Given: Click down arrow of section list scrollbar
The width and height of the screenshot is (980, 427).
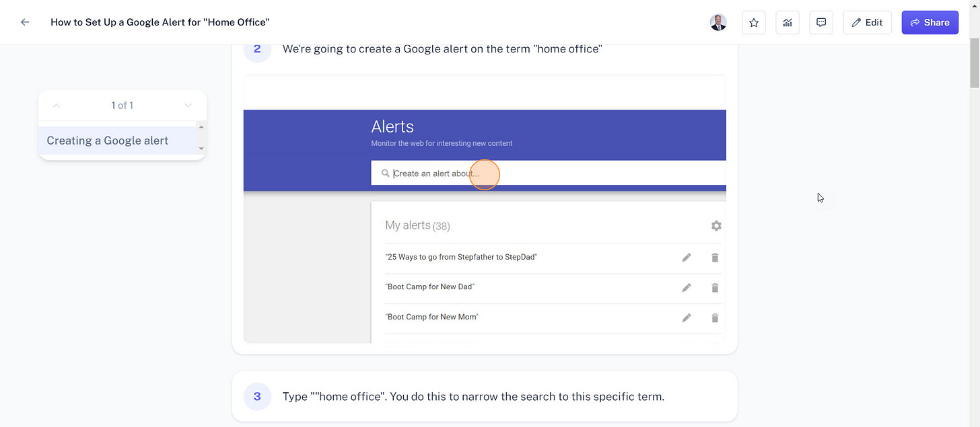Looking at the screenshot, I should pyautogui.click(x=201, y=149).
